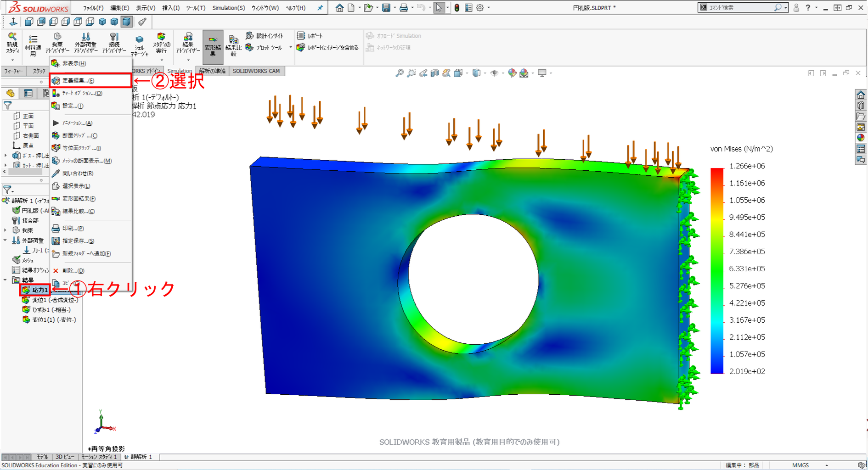868x470 pixels.
Task: Choose 非表示(H) in the context menu
Action: click(x=90, y=63)
